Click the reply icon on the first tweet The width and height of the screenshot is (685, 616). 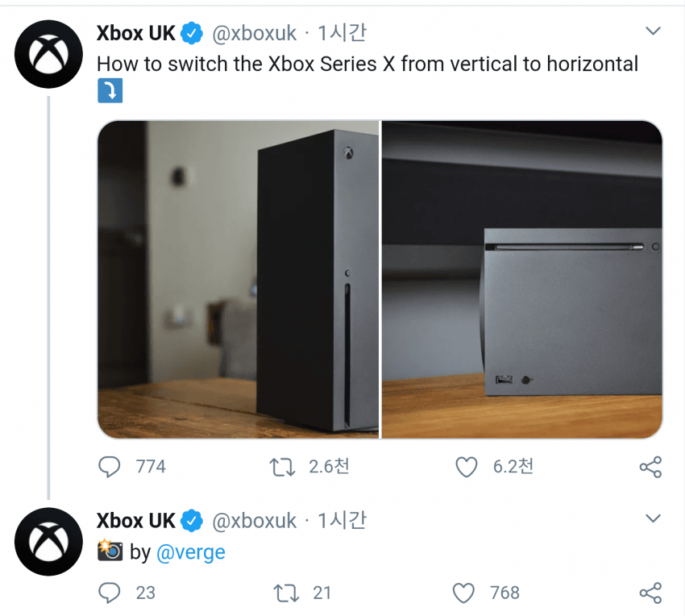coord(109,466)
